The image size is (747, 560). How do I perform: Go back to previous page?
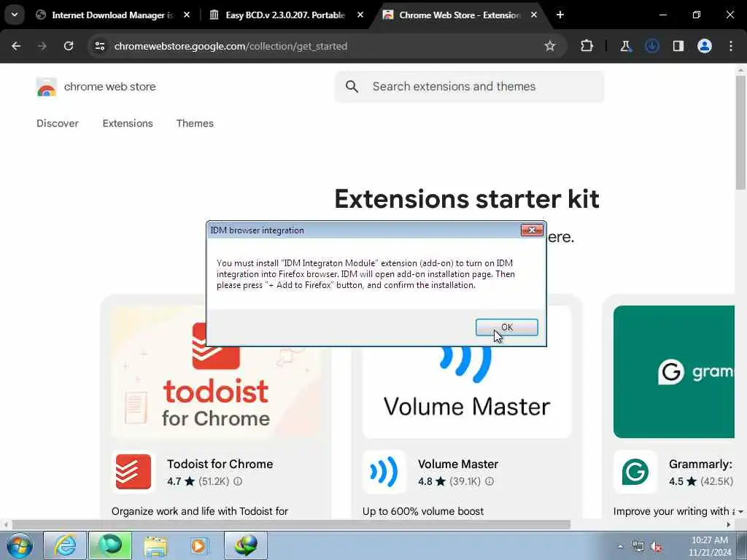click(16, 46)
